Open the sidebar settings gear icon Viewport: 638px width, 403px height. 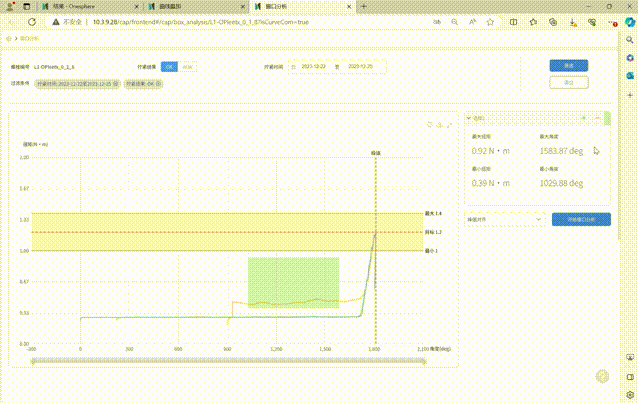(630, 394)
